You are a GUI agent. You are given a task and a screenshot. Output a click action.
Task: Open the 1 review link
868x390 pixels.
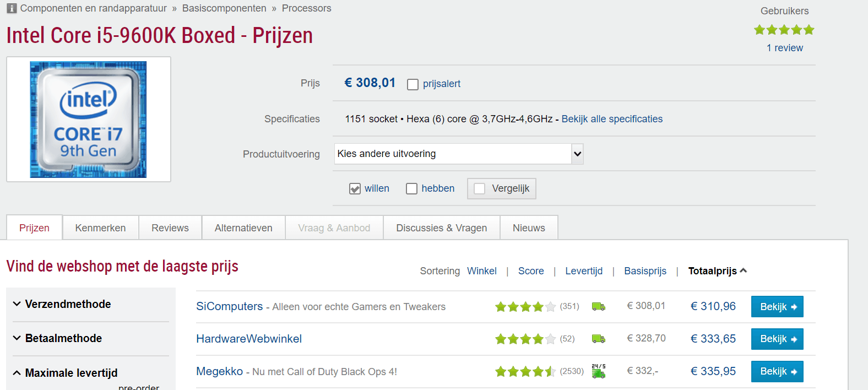pyautogui.click(x=785, y=48)
